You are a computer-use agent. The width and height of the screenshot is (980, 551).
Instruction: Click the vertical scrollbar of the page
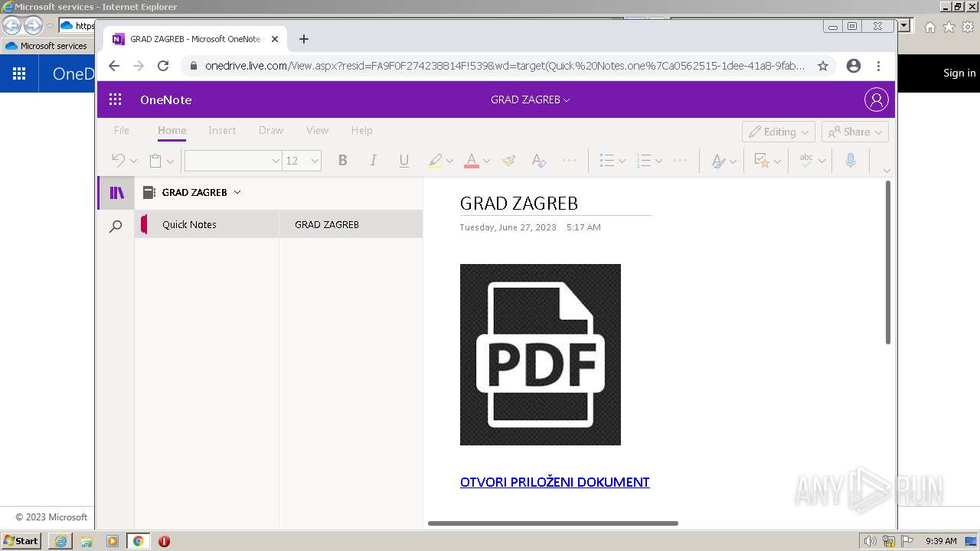[x=888, y=262]
